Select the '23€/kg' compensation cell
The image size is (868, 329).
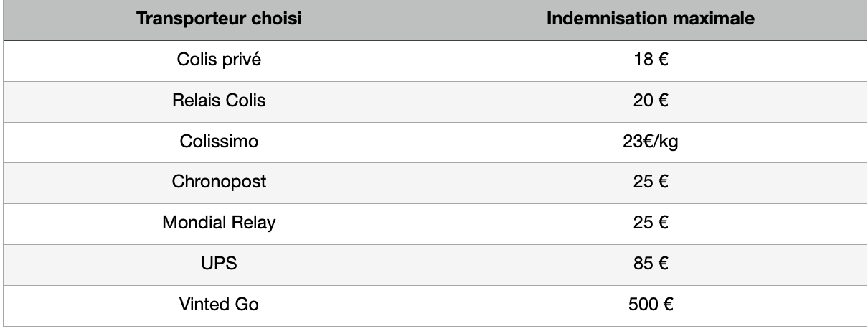(652, 142)
